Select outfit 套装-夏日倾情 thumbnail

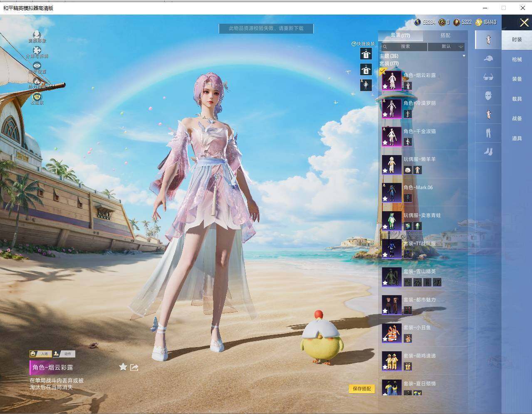click(x=392, y=387)
